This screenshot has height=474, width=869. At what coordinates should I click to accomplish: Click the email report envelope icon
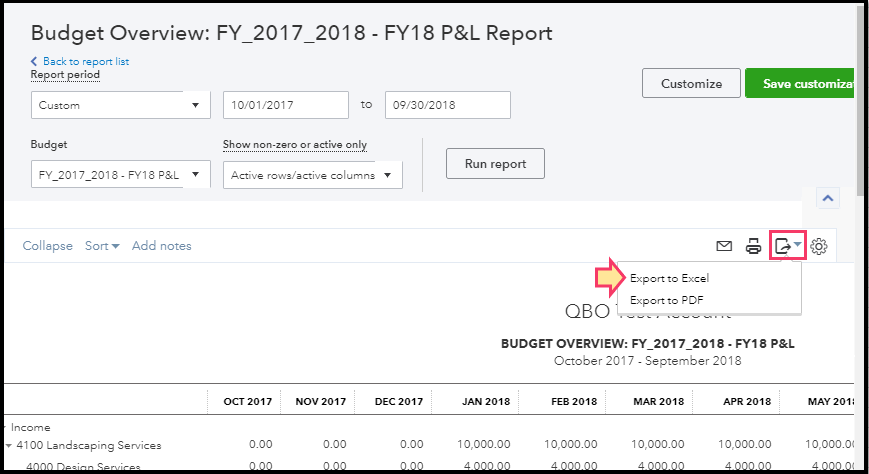coord(724,246)
